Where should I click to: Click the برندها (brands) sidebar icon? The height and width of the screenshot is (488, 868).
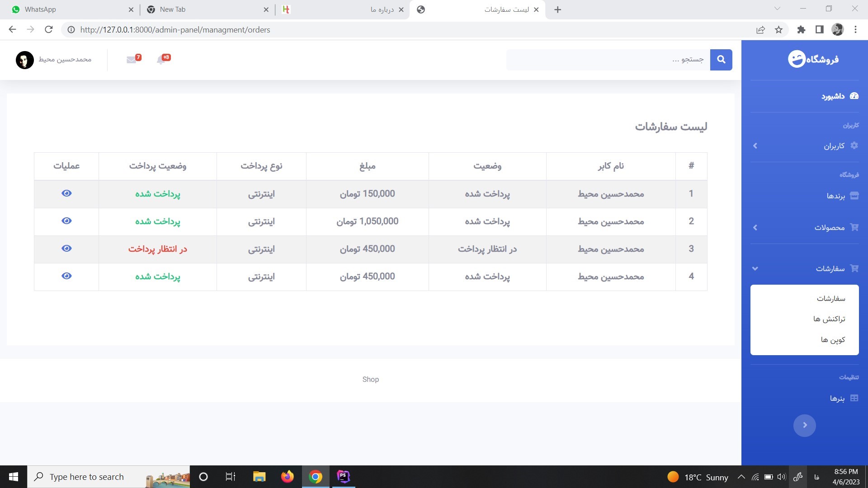point(854,196)
